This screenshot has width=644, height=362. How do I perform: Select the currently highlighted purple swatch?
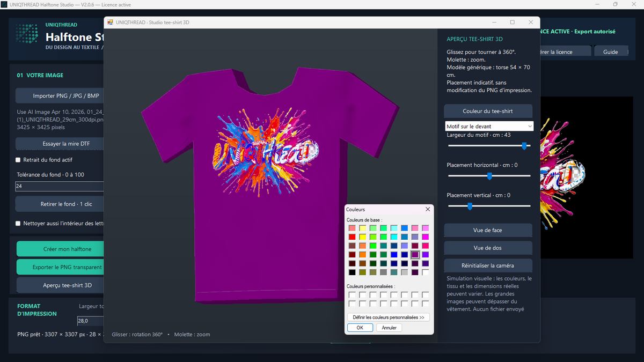coord(415,255)
